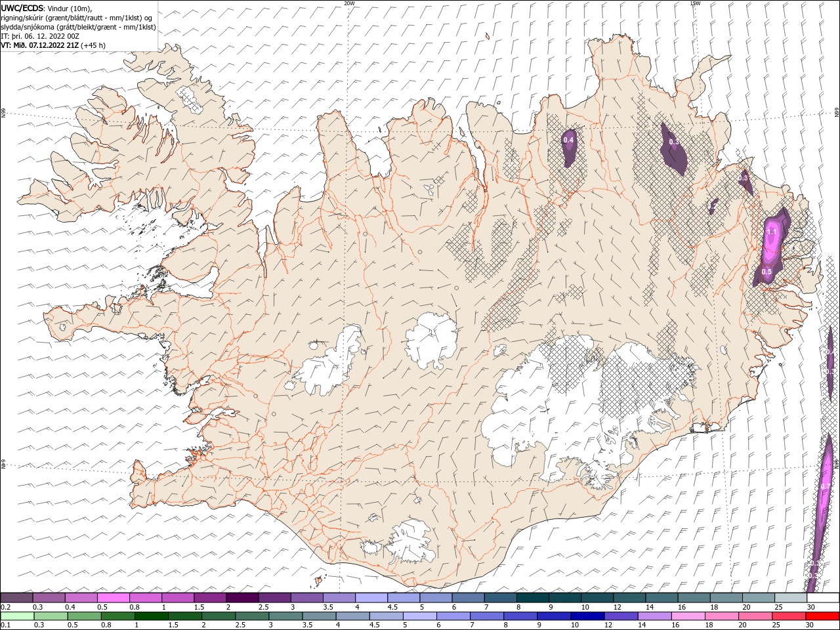Click the light pink 16 swatch in lower legend
The image size is (840, 630).
coord(688,616)
